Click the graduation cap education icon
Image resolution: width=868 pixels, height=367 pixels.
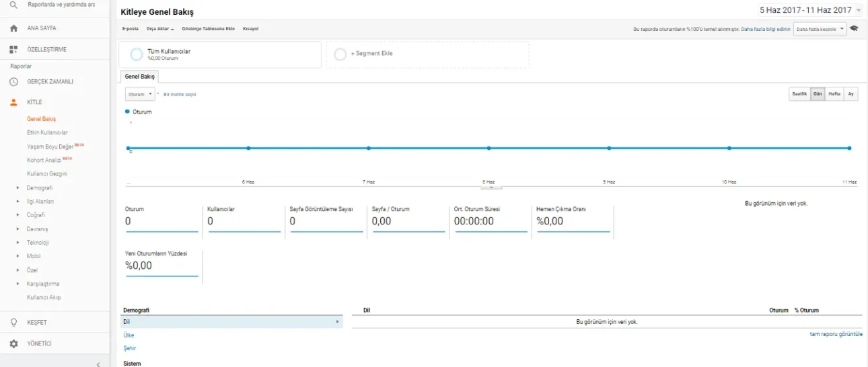tap(854, 29)
